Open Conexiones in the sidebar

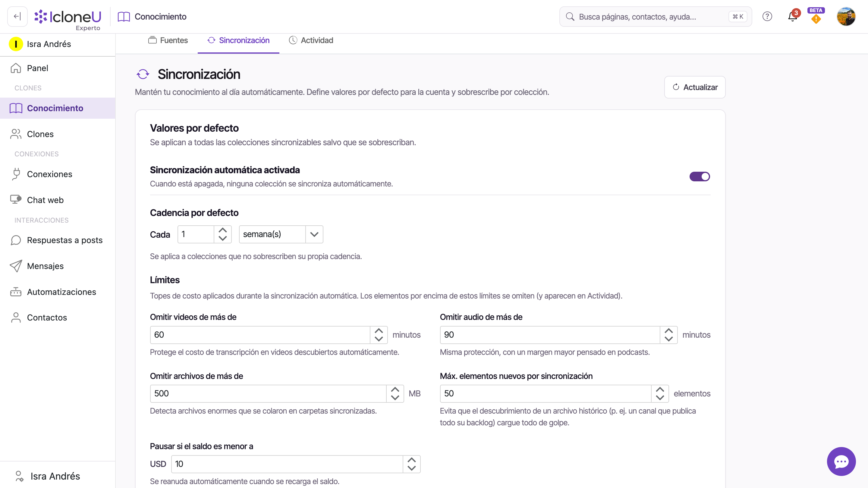58,174
